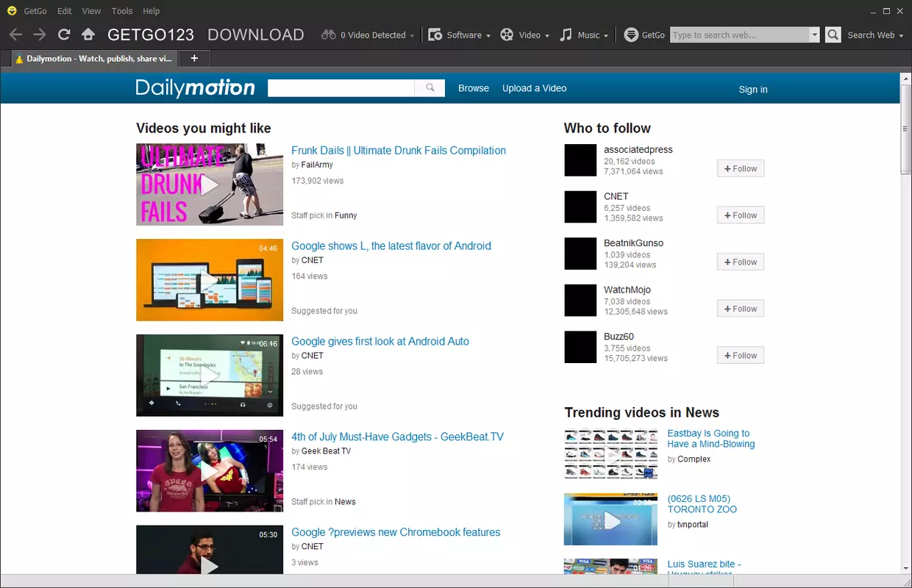Open a new tab with plus button
Viewport: 912px width, 588px height.
click(x=194, y=58)
